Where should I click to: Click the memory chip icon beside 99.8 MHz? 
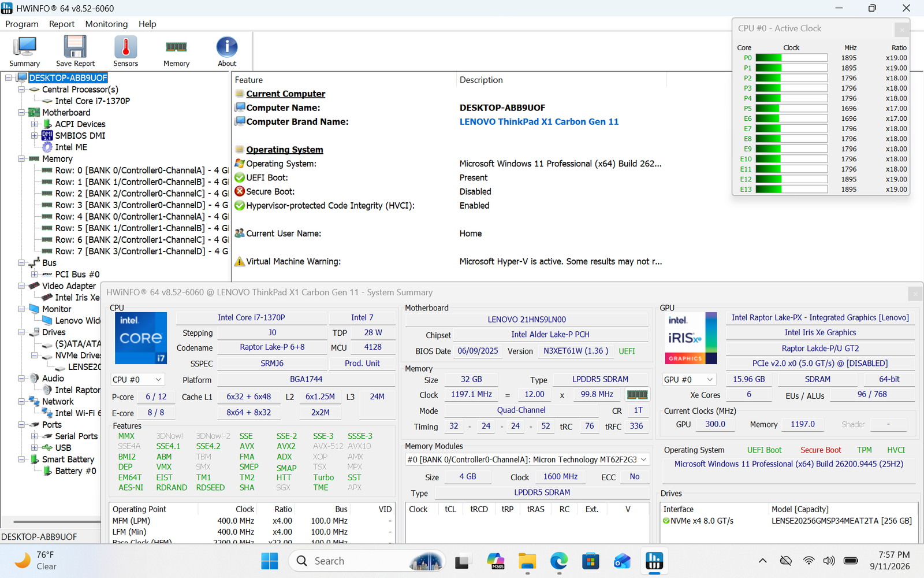637,394
